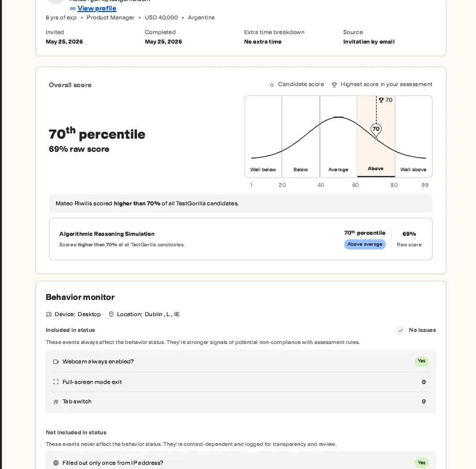The image size is (476, 469).
Task: Click the 69% raw score text
Action: click(x=79, y=149)
